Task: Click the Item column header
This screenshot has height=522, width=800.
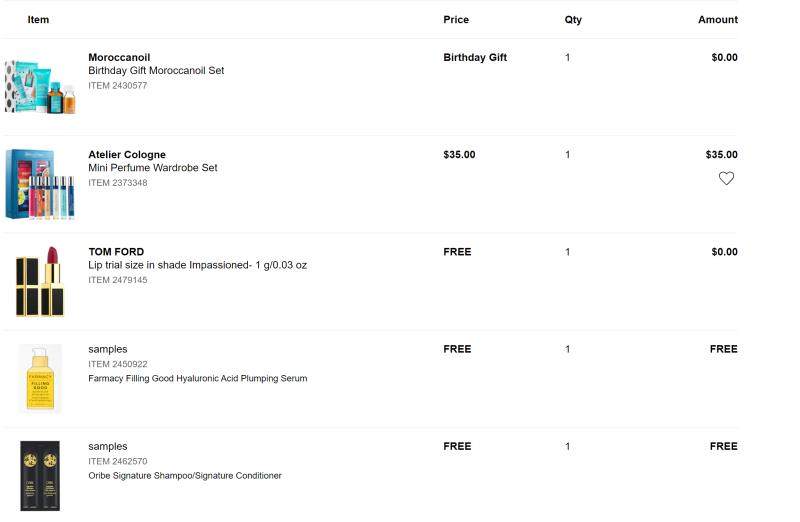Action: tap(38, 20)
